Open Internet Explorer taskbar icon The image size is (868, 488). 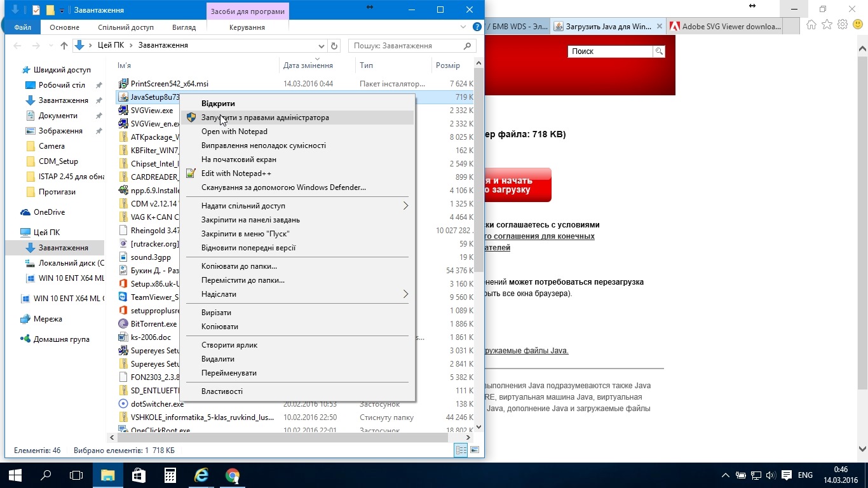(x=201, y=475)
